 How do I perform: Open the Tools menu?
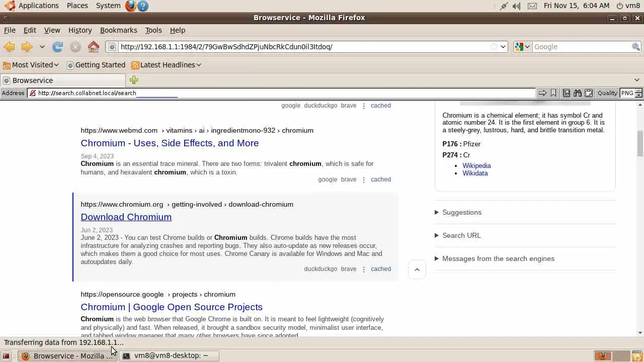pos(153,30)
